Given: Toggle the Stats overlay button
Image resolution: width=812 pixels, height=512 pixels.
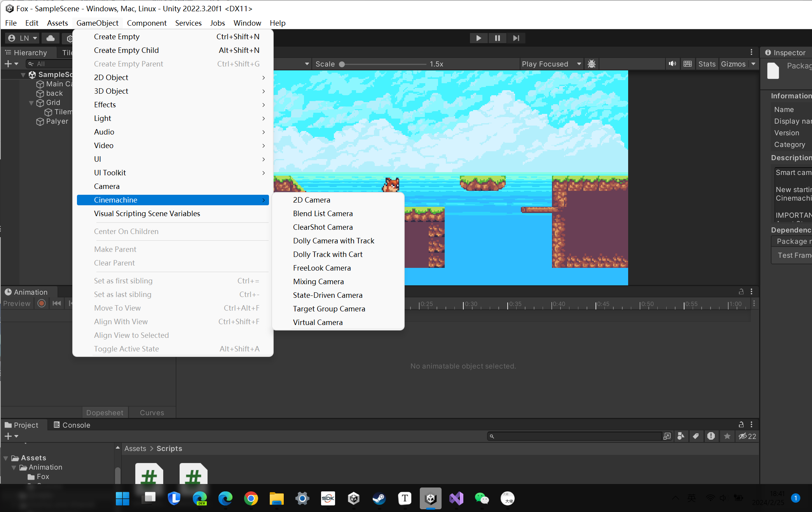Looking at the screenshot, I should [707, 64].
